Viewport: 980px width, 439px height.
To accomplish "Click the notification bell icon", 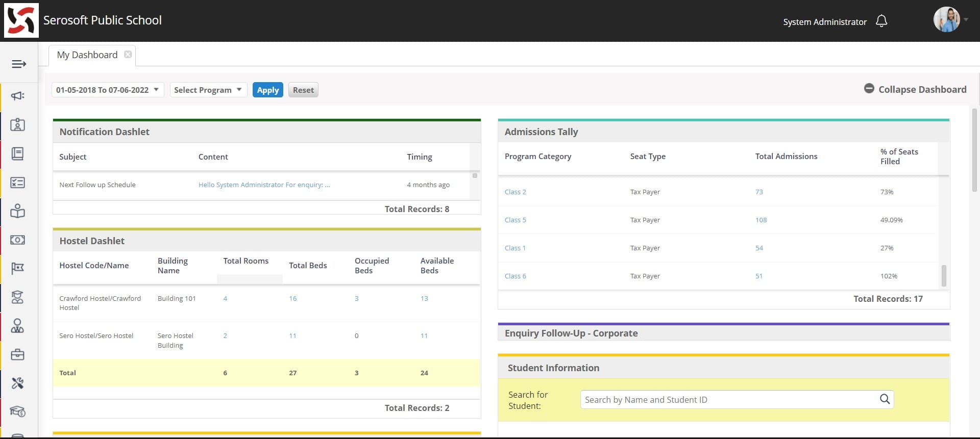I will click(x=881, y=21).
